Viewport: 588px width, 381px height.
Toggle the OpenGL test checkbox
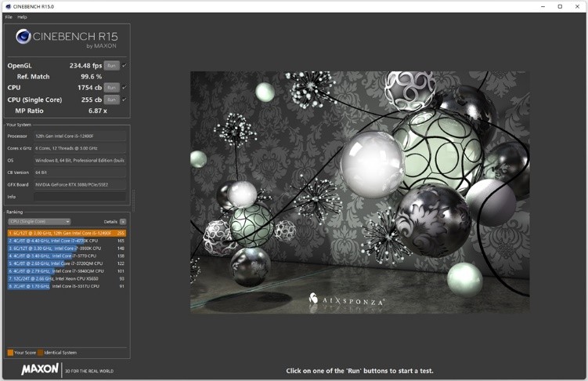(124, 65)
